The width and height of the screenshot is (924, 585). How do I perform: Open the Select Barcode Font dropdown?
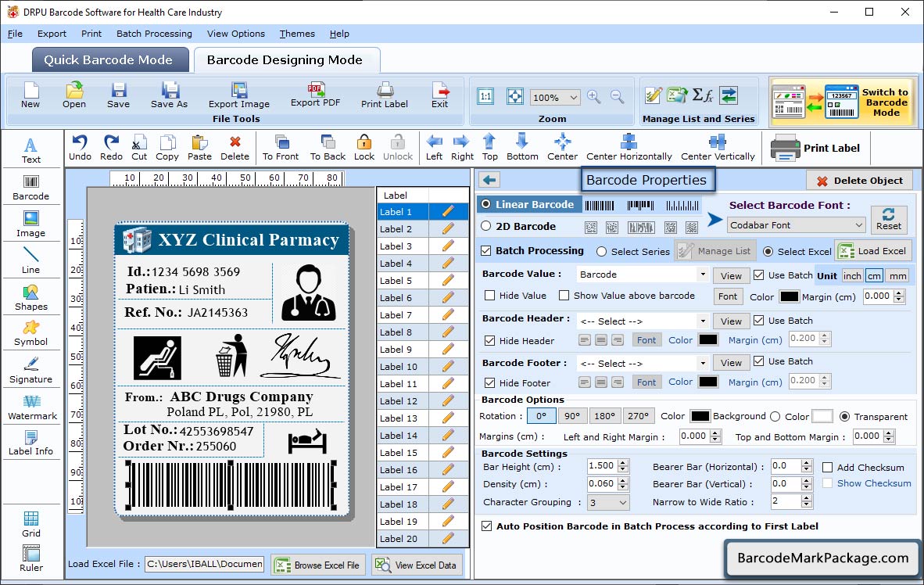tap(796, 225)
